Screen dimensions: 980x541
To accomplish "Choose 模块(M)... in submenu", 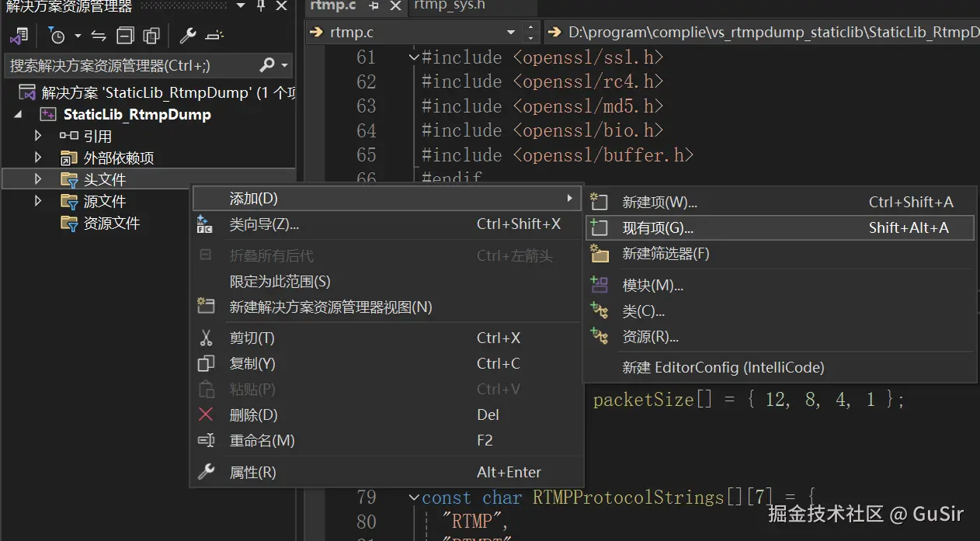I will pyautogui.click(x=780, y=285).
